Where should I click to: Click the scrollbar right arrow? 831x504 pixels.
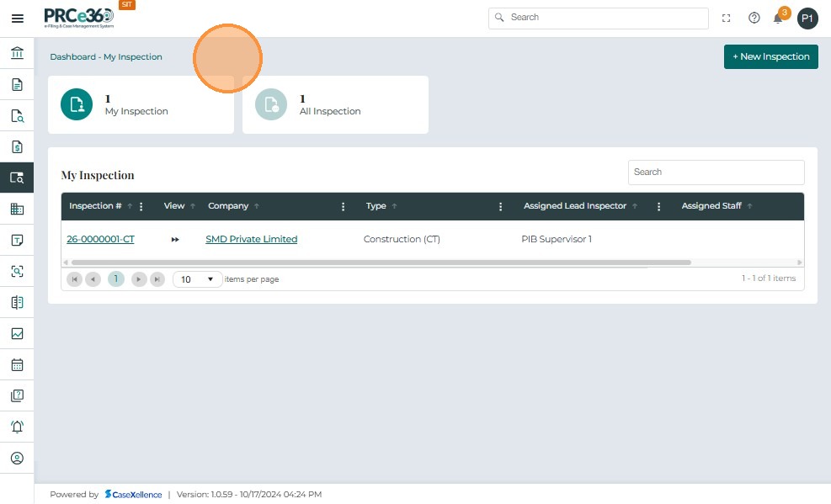tap(800, 263)
